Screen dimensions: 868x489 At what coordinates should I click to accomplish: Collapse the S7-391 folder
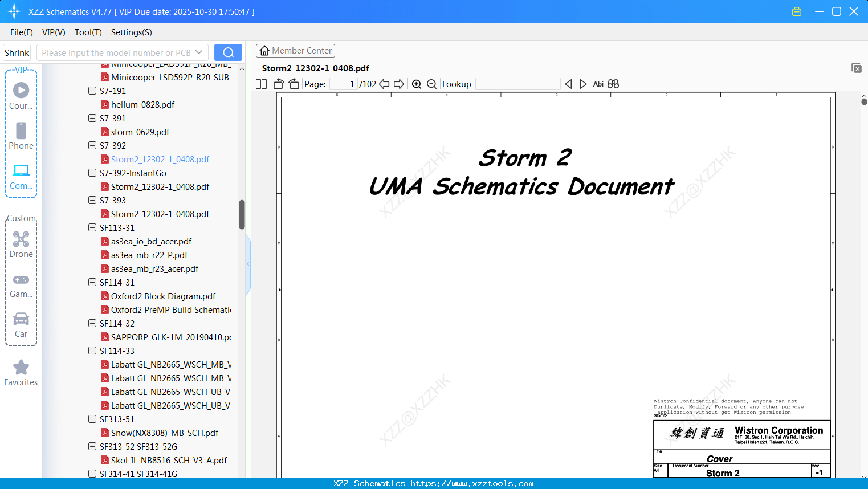(92, 118)
